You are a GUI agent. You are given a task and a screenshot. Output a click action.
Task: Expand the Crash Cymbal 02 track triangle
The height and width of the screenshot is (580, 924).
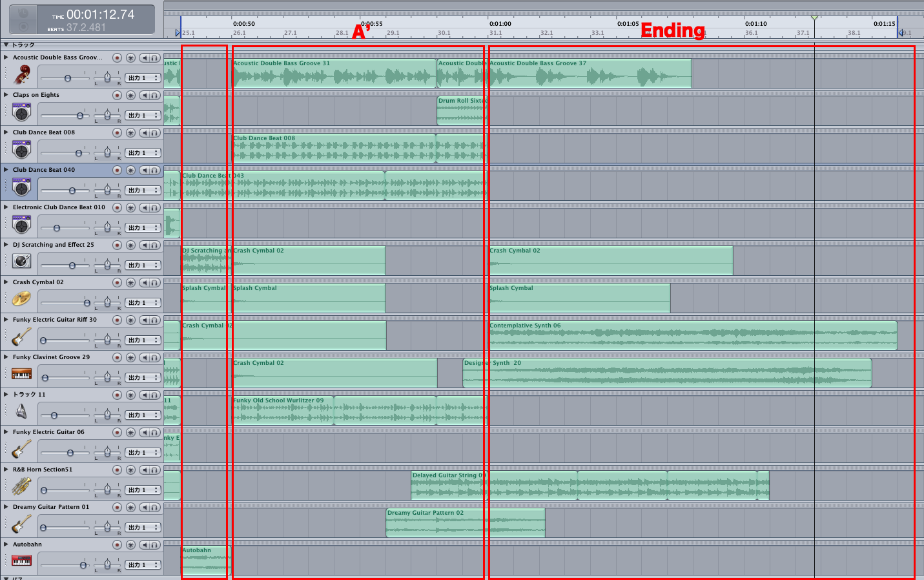coord(6,282)
